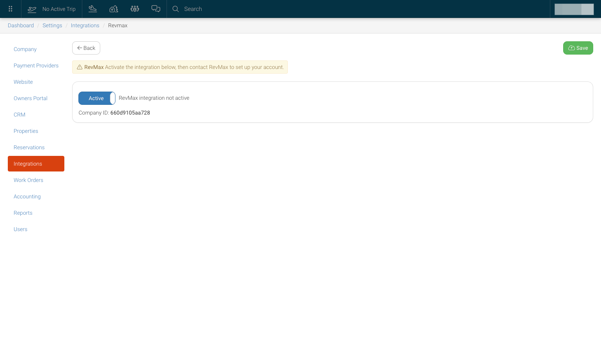The image size is (601, 364).
Task: Open Reservations settings in sidebar
Action: click(x=36, y=147)
